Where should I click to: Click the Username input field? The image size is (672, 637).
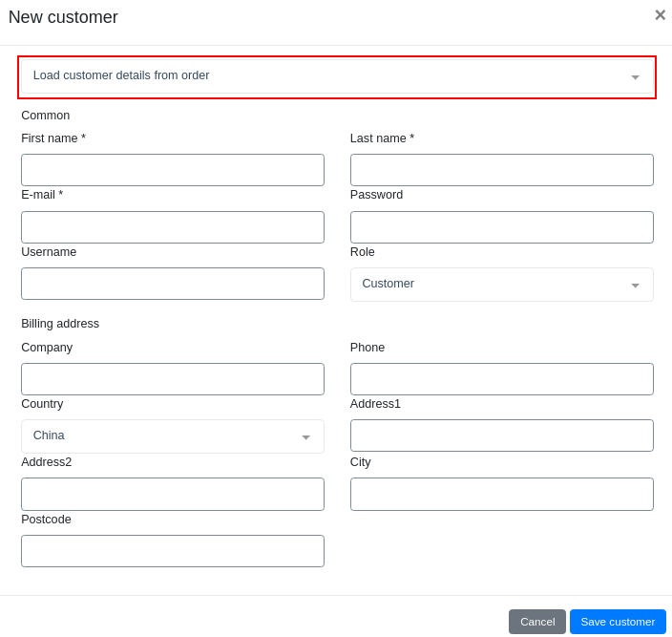click(173, 284)
